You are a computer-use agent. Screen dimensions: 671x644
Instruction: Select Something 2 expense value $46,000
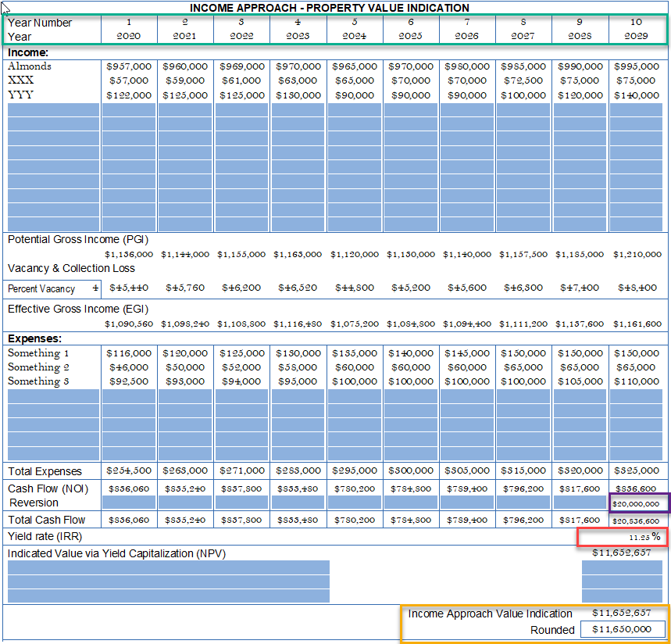tap(129, 367)
